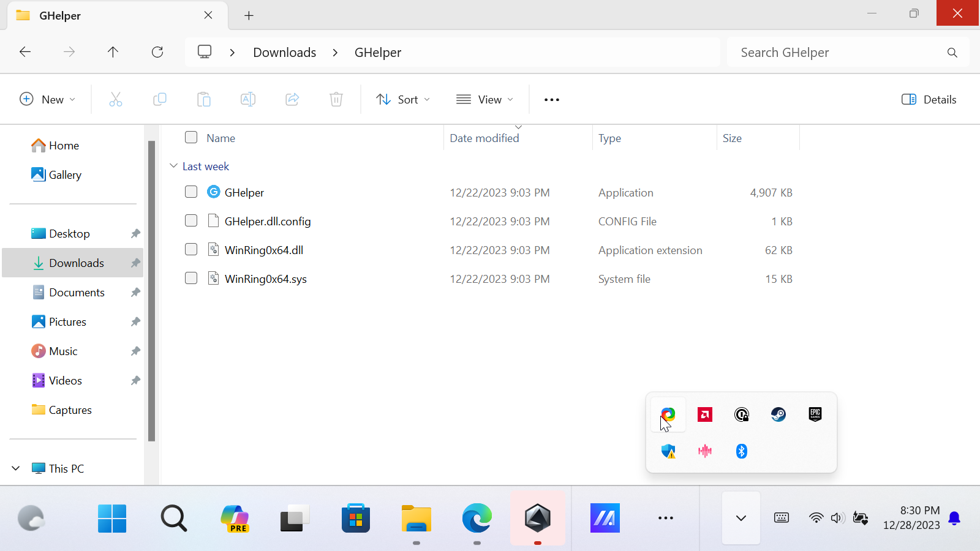Open the 8:30 PM clock and calendar
980x551 pixels.
[x=911, y=518]
